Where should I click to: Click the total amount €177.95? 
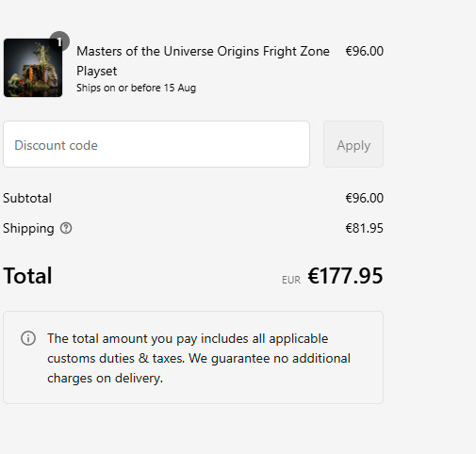(x=345, y=276)
